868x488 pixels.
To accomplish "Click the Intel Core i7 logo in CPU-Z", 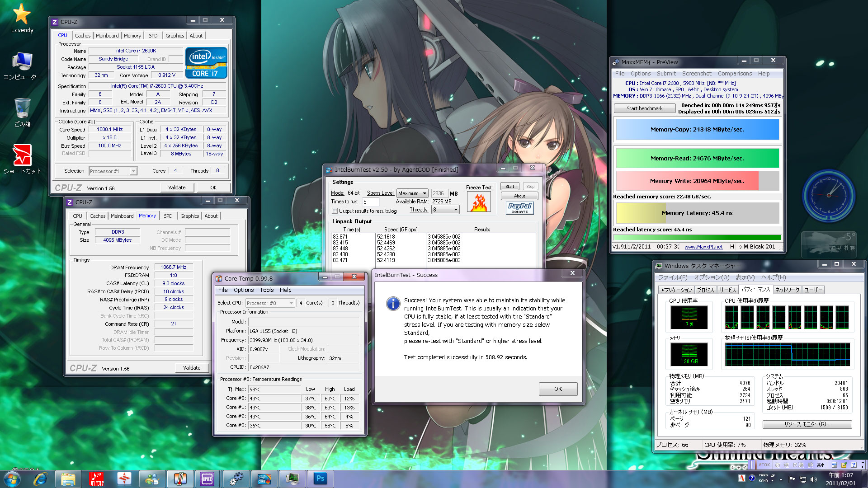I will coord(206,63).
